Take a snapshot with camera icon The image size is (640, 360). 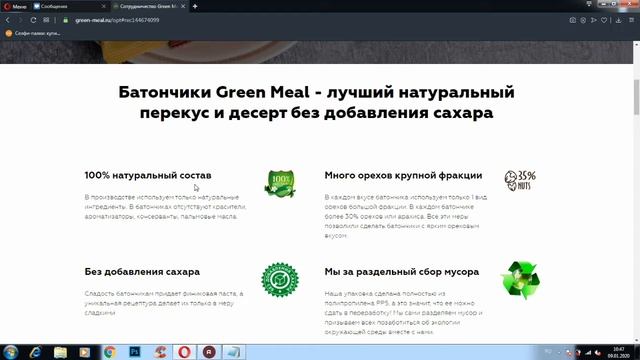point(573,20)
